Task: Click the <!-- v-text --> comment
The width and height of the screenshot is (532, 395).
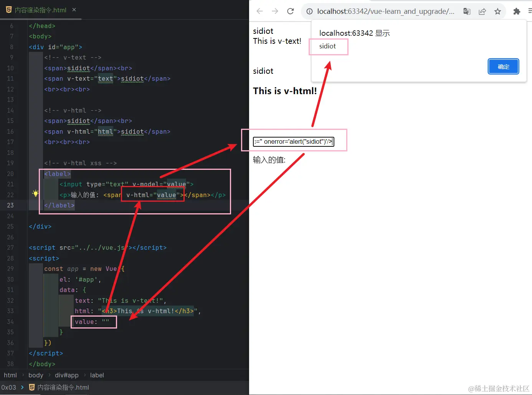Action: pos(73,57)
